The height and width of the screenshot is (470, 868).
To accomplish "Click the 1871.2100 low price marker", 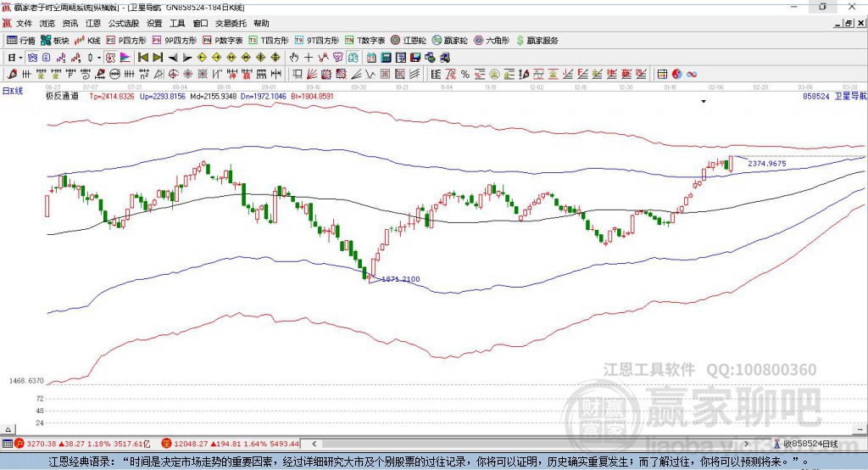I will point(401,279).
